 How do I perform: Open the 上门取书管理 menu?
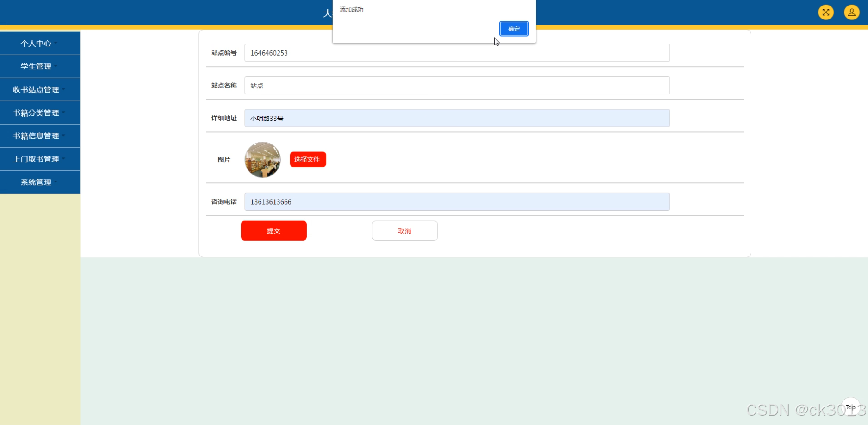(x=40, y=159)
